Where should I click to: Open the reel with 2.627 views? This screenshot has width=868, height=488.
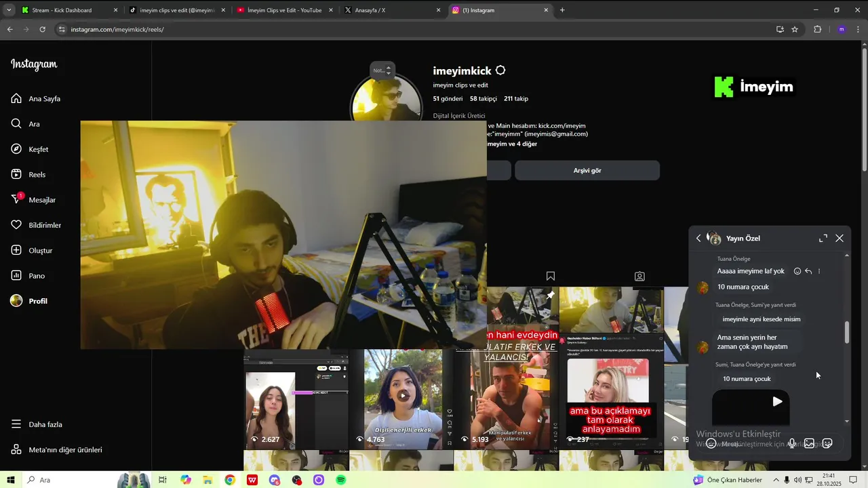pyautogui.click(x=296, y=400)
